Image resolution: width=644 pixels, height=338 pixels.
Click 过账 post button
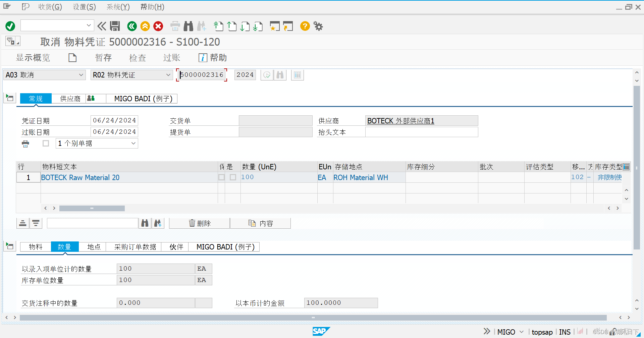172,58
